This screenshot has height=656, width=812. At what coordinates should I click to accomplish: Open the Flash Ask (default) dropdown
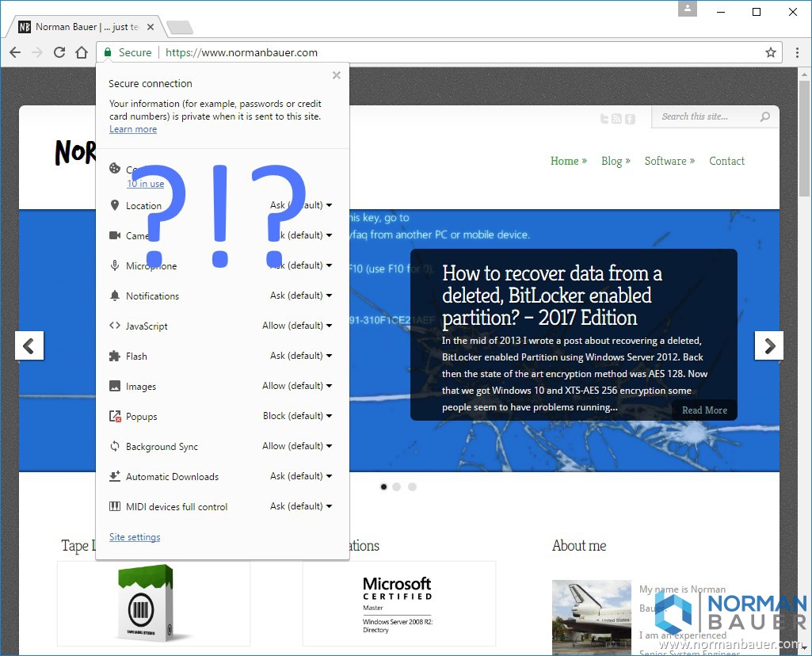click(301, 356)
